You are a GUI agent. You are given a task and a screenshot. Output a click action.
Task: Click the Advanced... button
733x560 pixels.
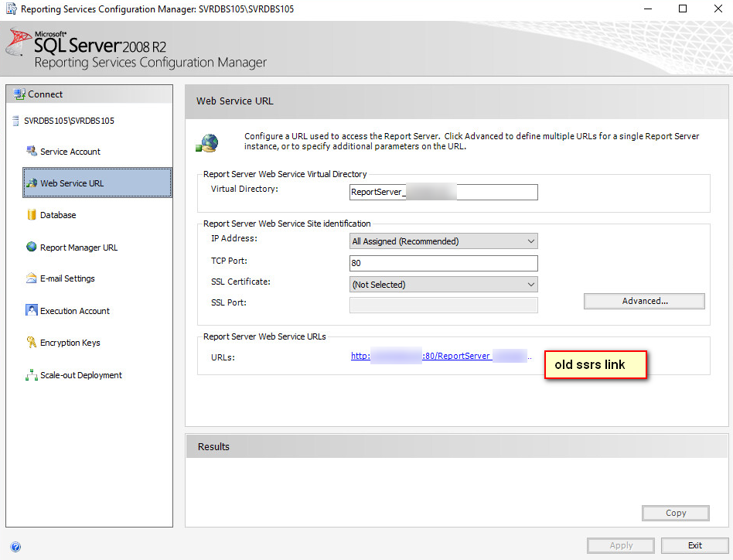point(644,301)
